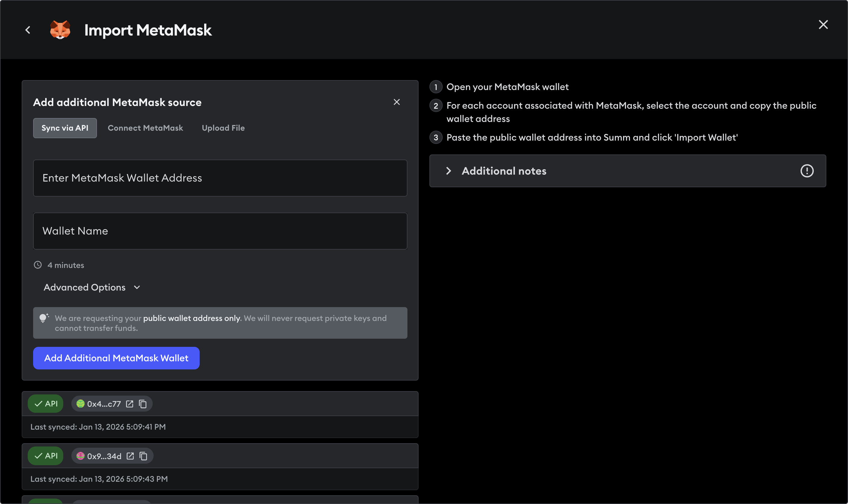Click Add Additional MetaMask Wallet button
This screenshot has width=848, height=504.
click(116, 358)
